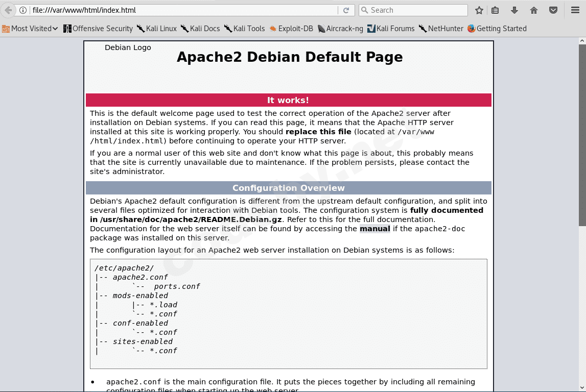Save page to Pocket icon
The height and width of the screenshot is (392, 586).
[553, 10]
